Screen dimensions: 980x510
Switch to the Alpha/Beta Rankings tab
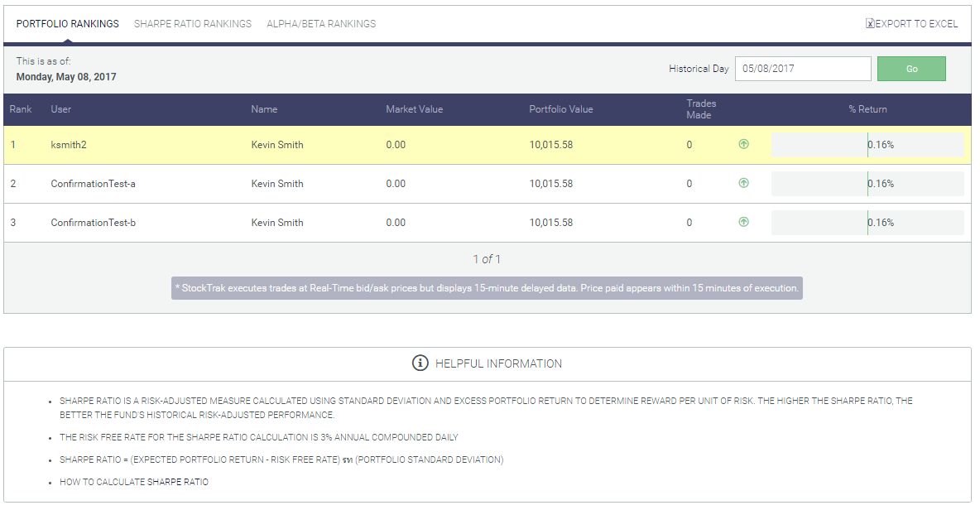coord(321,24)
